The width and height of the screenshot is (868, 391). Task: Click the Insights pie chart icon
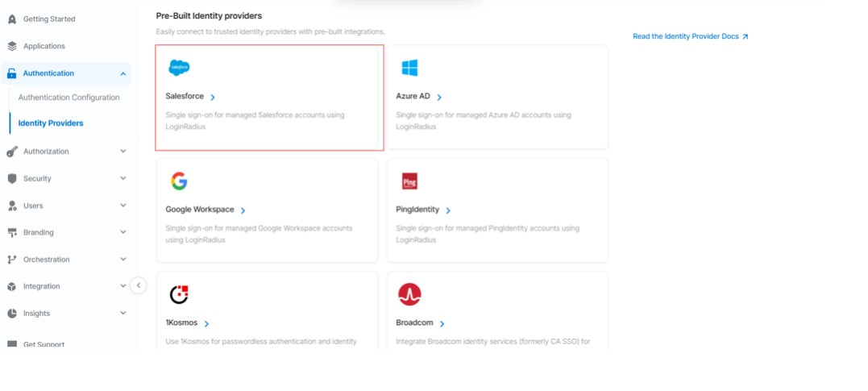point(12,314)
